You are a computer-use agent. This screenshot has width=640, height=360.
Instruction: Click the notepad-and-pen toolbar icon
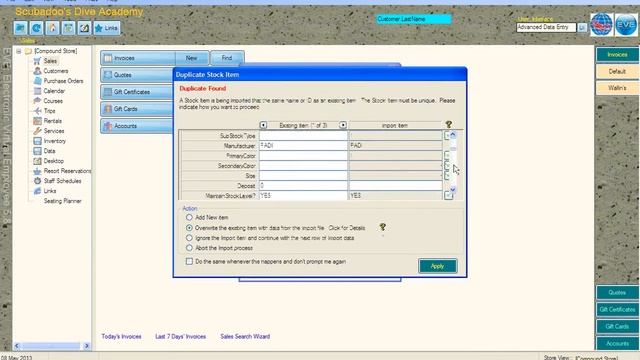[x=84, y=28]
